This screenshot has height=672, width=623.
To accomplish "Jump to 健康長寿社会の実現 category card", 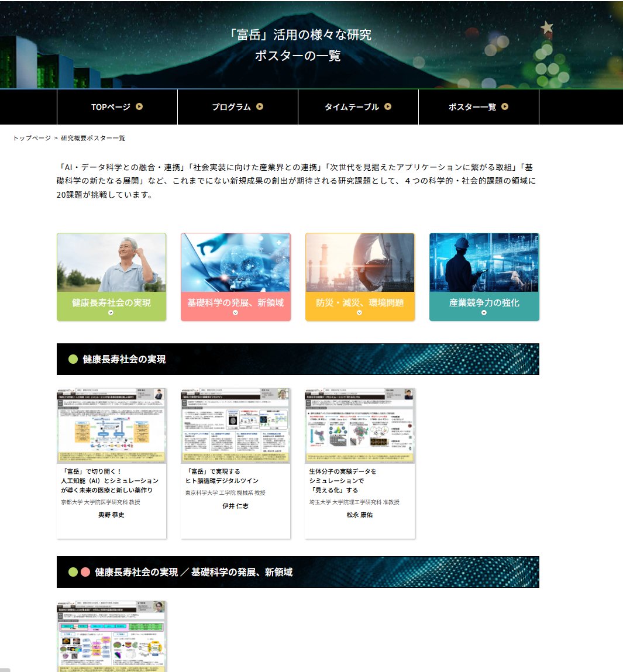I will coord(112,277).
